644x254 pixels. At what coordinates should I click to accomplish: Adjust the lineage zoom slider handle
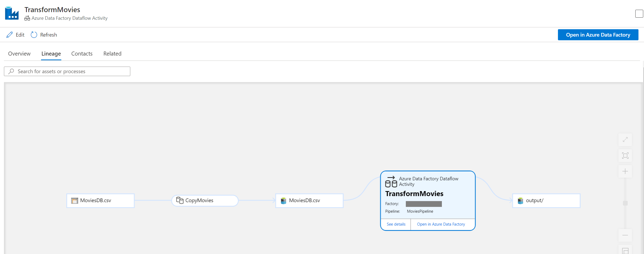tap(625, 203)
